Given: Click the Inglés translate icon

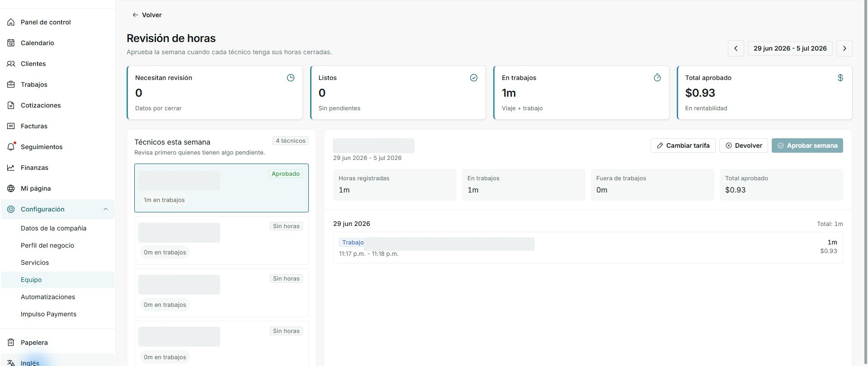Looking at the screenshot, I should click(11, 363).
